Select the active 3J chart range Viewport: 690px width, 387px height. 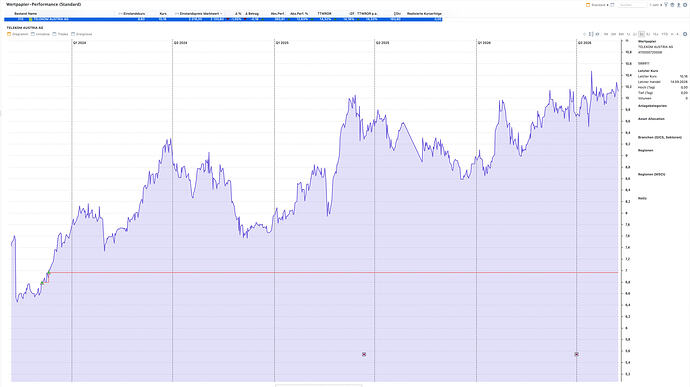click(641, 34)
